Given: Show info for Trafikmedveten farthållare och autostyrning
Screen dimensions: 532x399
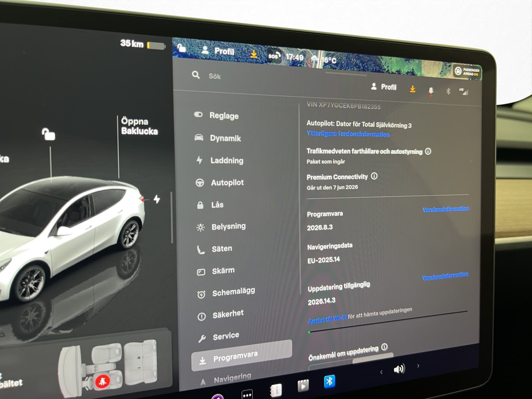Looking at the screenshot, I should (x=428, y=151).
